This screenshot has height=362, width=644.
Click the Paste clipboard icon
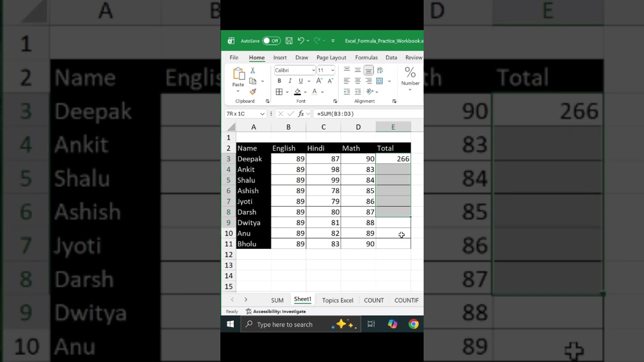point(238,74)
